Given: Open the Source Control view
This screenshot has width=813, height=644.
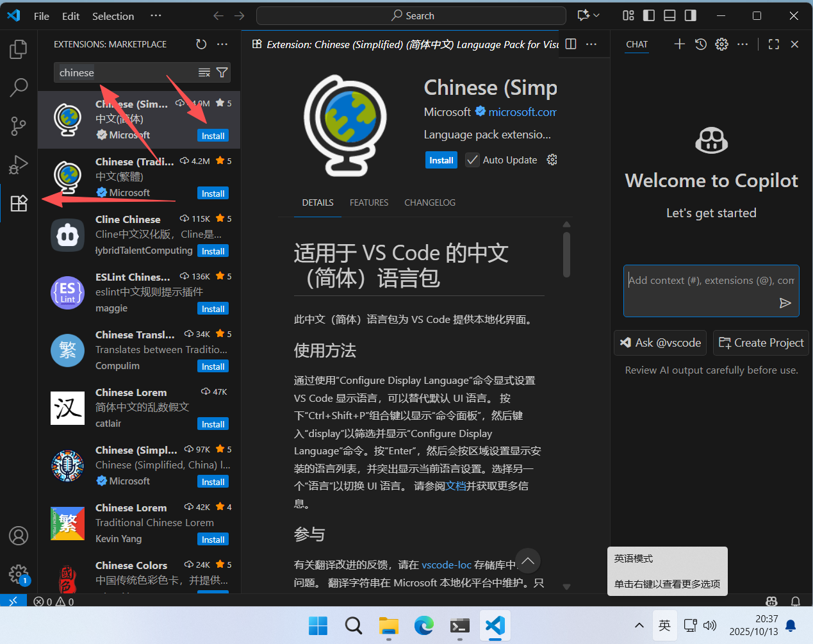Looking at the screenshot, I should (x=19, y=126).
